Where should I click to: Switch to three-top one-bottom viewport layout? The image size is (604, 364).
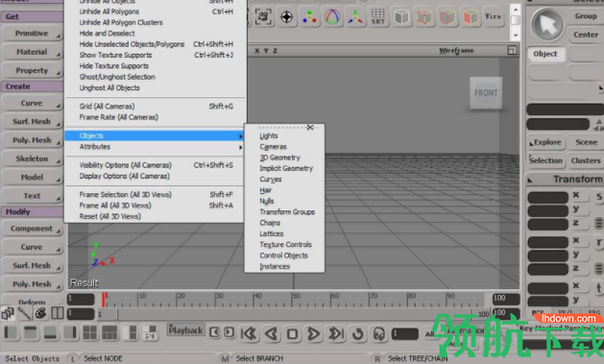[109, 332]
